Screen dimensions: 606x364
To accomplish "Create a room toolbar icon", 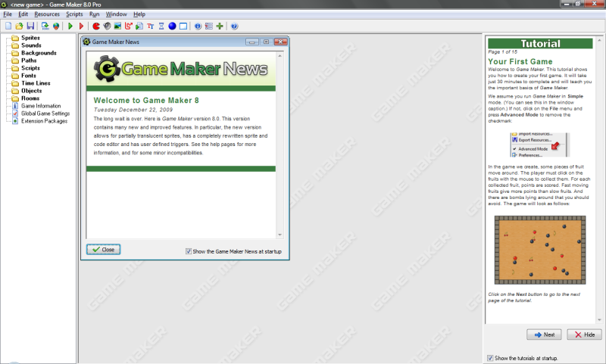I will [x=183, y=26].
